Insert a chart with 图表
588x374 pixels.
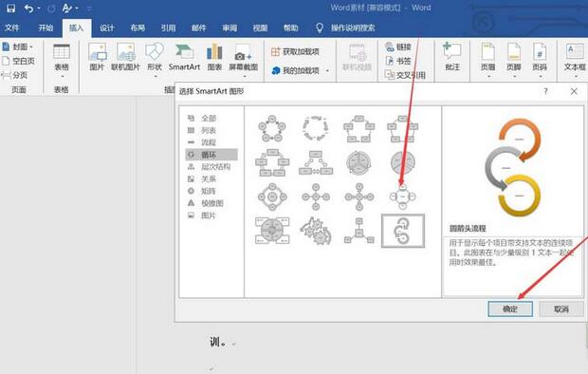[214, 57]
